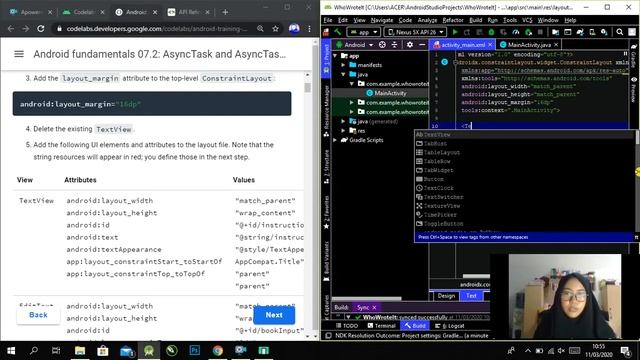Bookmark this page with the star icon
Viewport: 640px width, 360px height.
276,29
